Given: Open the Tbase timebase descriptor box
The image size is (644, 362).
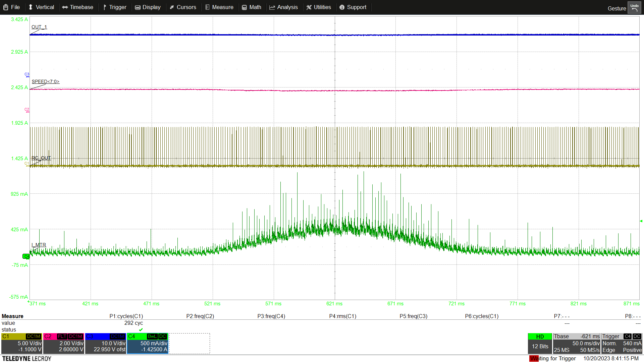Looking at the screenshot, I should pos(577,343).
